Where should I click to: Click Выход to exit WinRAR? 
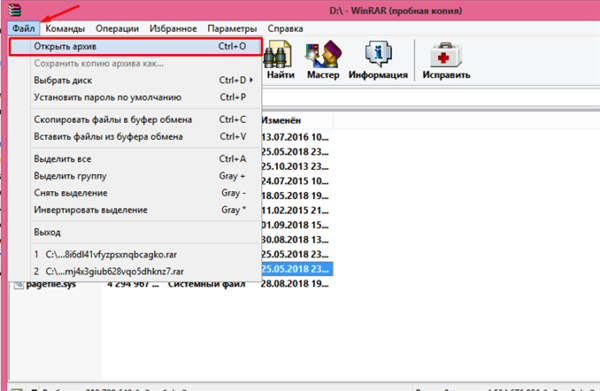[x=135, y=232]
